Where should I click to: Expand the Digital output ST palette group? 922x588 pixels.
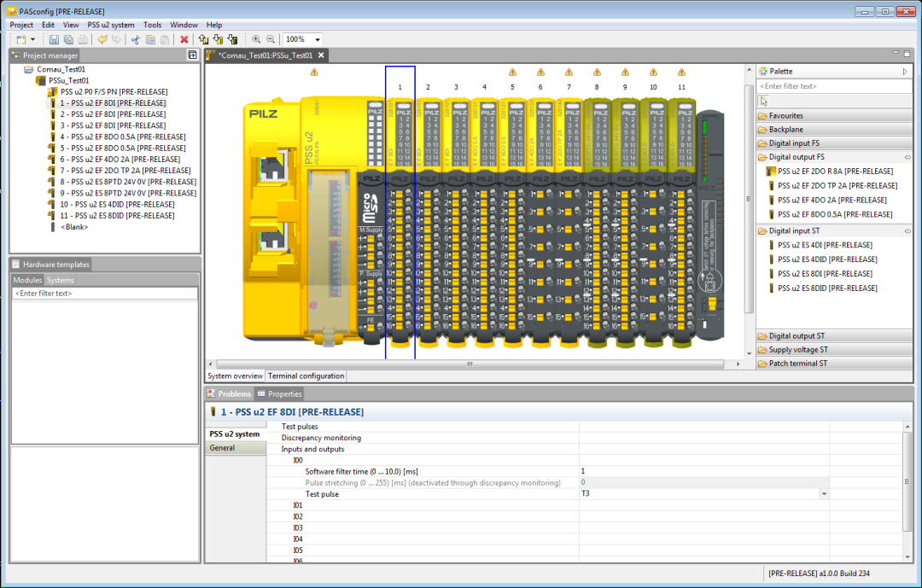click(x=798, y=336)
